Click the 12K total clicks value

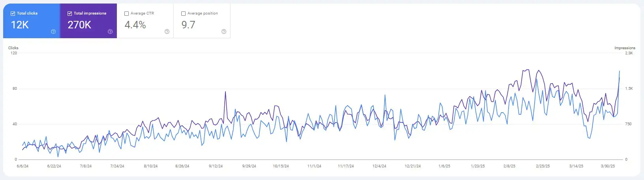[x=20, y=25]
